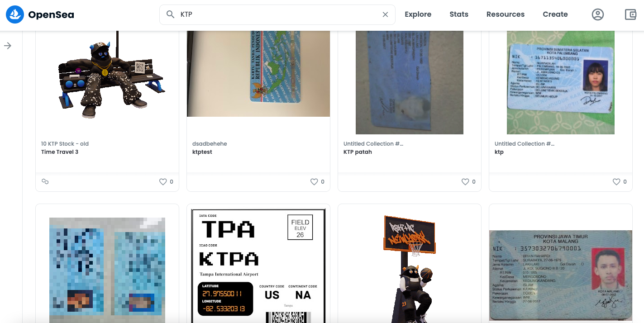Open the 10 KTP Stock - old collection
Image resolution: width=644 pixels, height=323 pixels.
coord(65,144)
